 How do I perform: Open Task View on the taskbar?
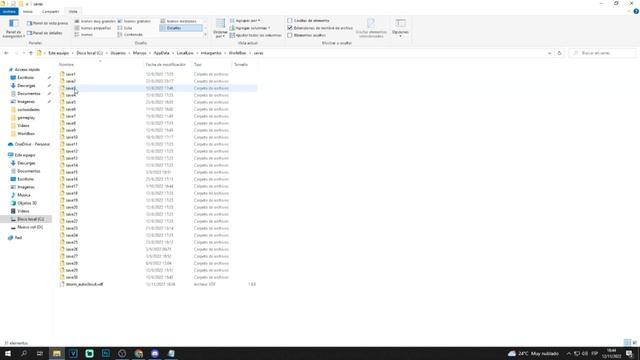40,353
